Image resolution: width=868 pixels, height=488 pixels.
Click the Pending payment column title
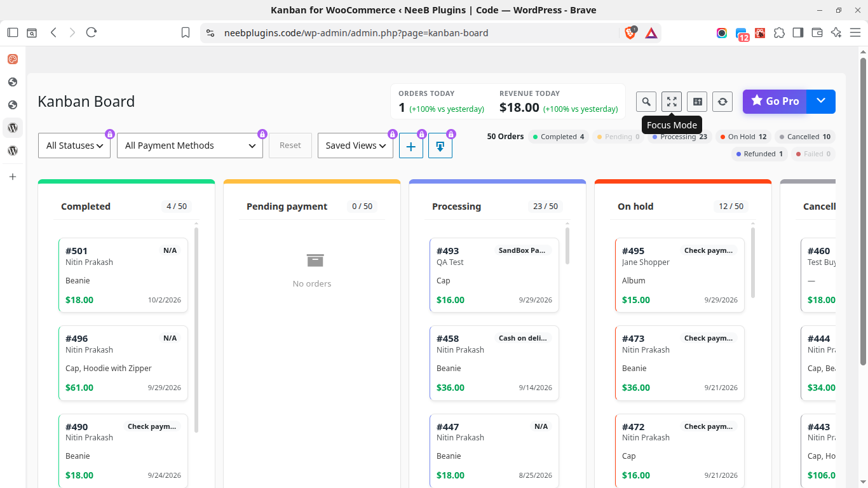point(287,207)
